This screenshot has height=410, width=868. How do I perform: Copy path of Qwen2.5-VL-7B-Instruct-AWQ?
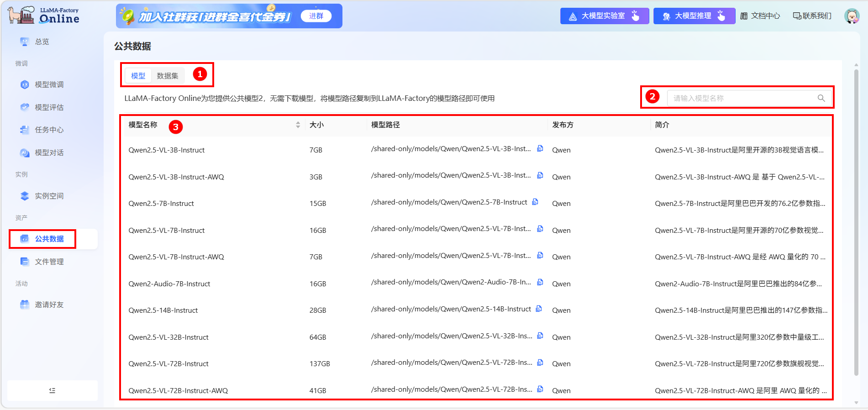pos(540,255)
